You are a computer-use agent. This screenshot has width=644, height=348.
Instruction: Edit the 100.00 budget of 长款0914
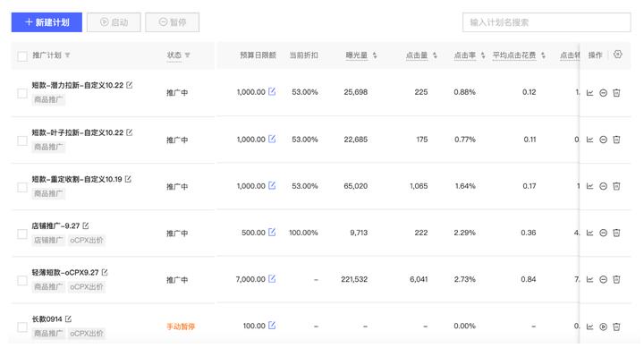pos(272,325)
